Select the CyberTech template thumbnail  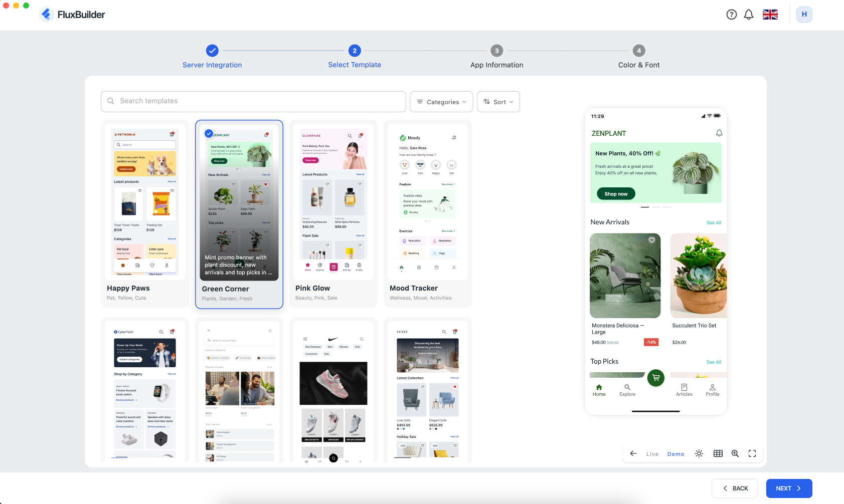coord(145,392)
